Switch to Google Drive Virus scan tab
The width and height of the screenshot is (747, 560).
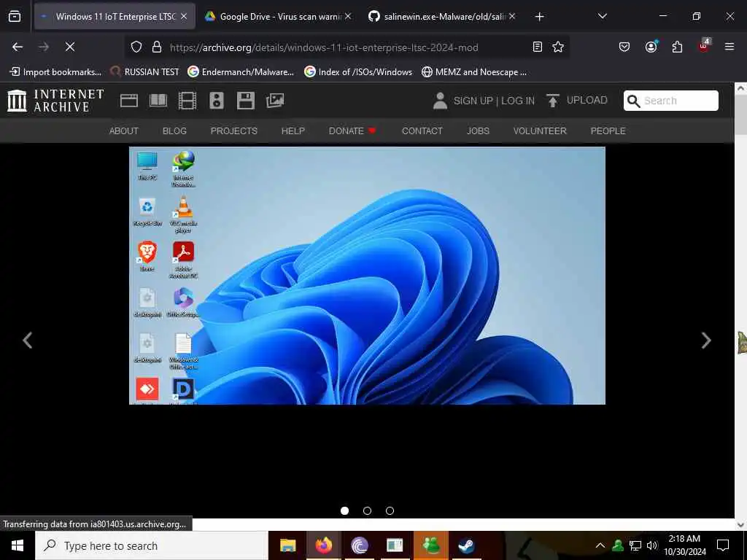[279, 16]
